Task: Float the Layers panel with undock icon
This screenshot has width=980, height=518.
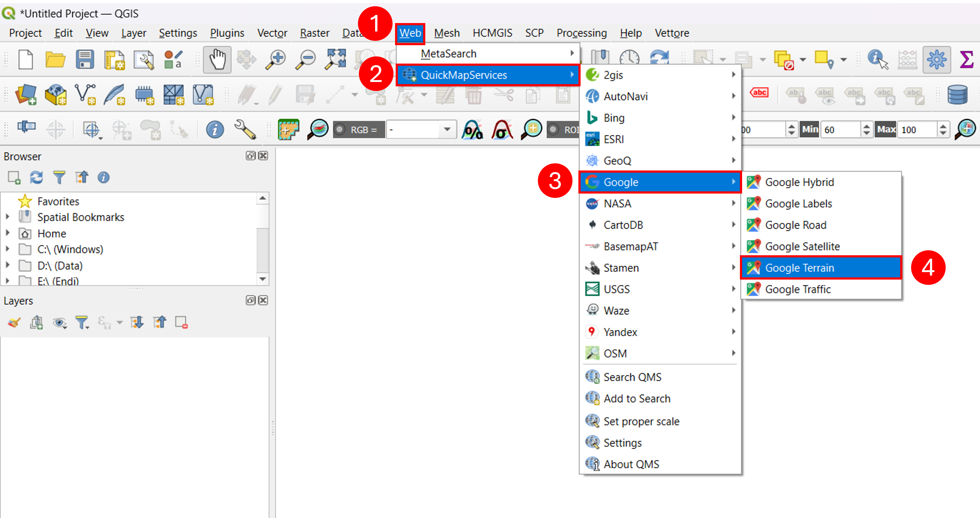Action: 250,300
